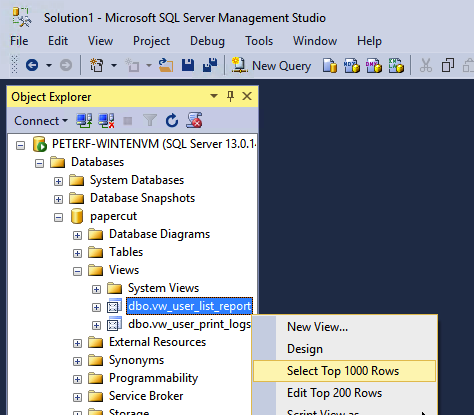Open the Project menu
The width and height of the screenshot is (474, 415).
[x=151, y=41]
